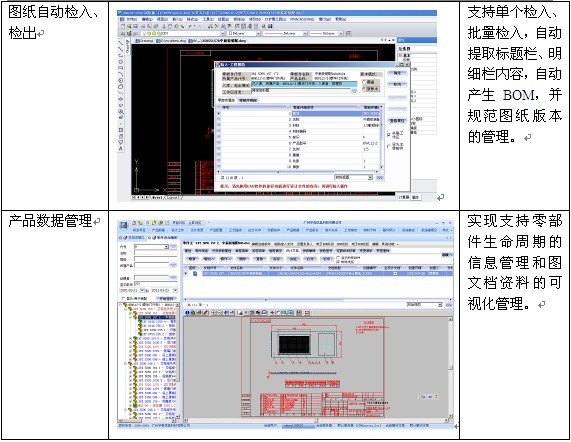This screenshot has height=442, width=571.
Task: Click the vertical scrollbar of drawing viewer
Action: pyautogui.click(x=450, y=368)
